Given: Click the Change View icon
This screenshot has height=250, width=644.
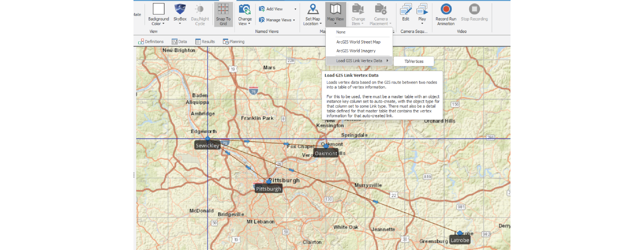Looking at the screenshot, I should coord(245,9).
